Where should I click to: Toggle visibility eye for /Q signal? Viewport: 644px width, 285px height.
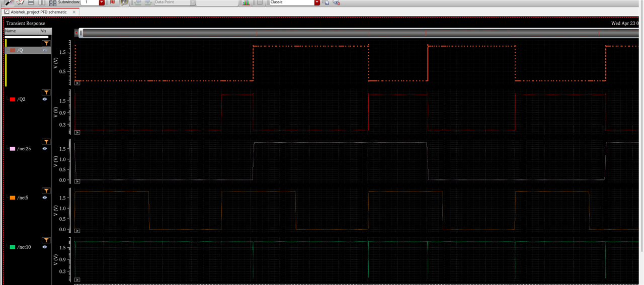45,50
